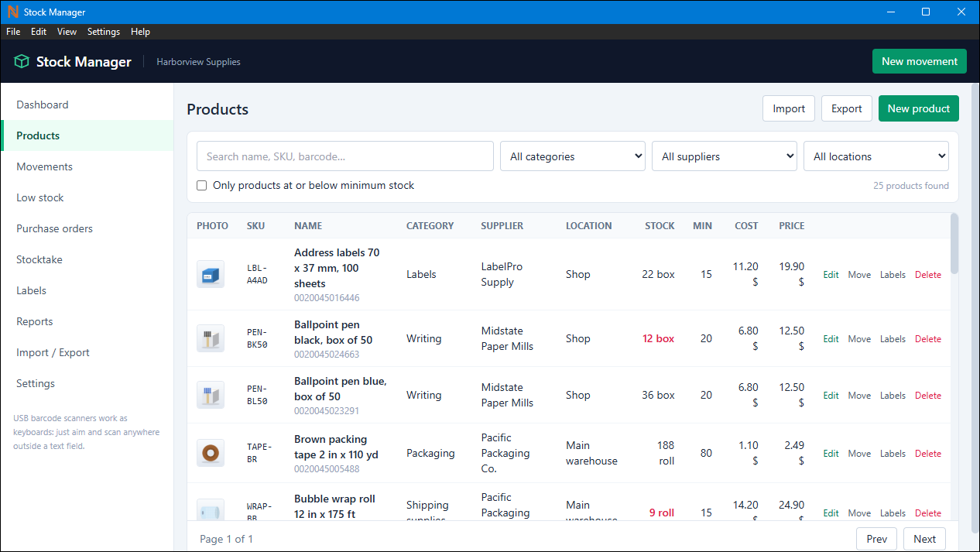Open Settings in the sidebar
This screenshot has height=552, width=980.
pos(87,383)
